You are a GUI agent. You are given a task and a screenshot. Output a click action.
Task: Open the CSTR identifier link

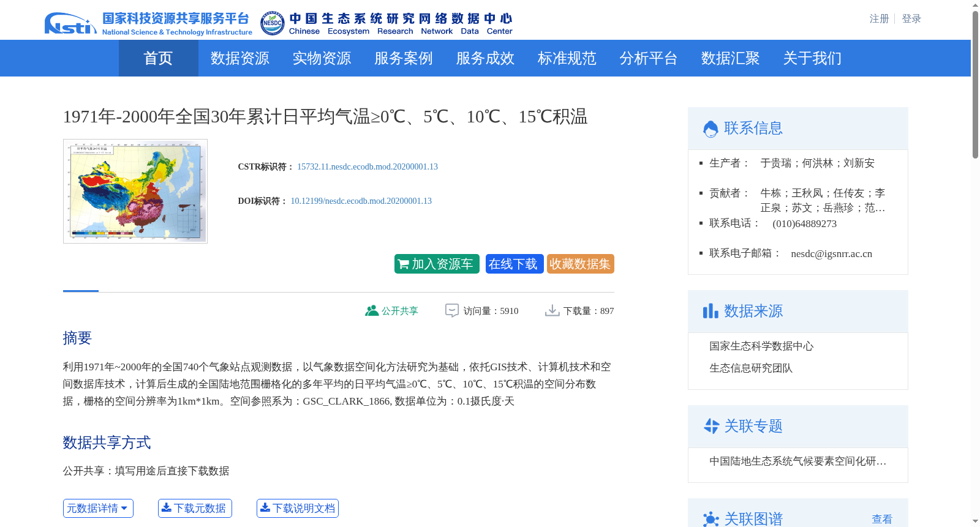click(x=367, y=166)
